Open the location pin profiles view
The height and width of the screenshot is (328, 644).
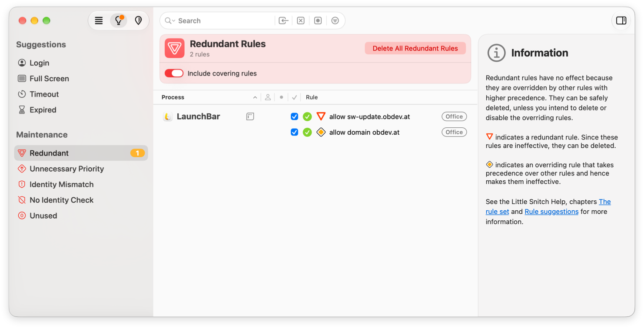click(138, 20)
